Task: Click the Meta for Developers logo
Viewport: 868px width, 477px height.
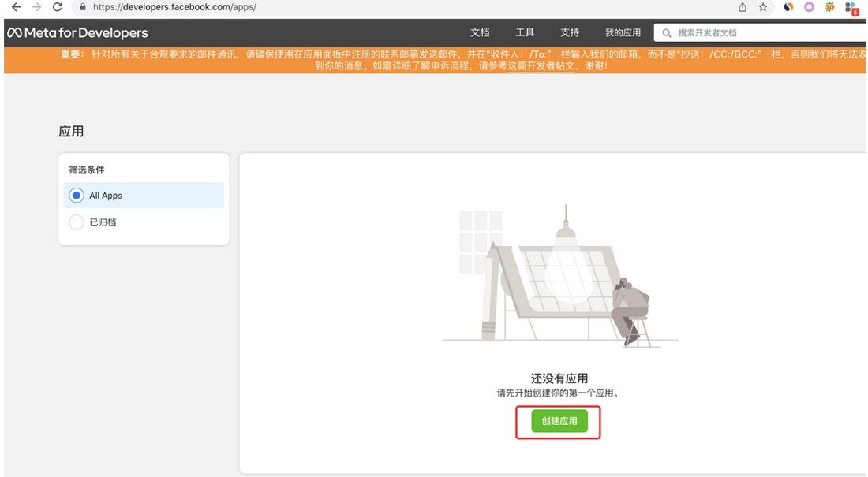Action: [77, 33]
